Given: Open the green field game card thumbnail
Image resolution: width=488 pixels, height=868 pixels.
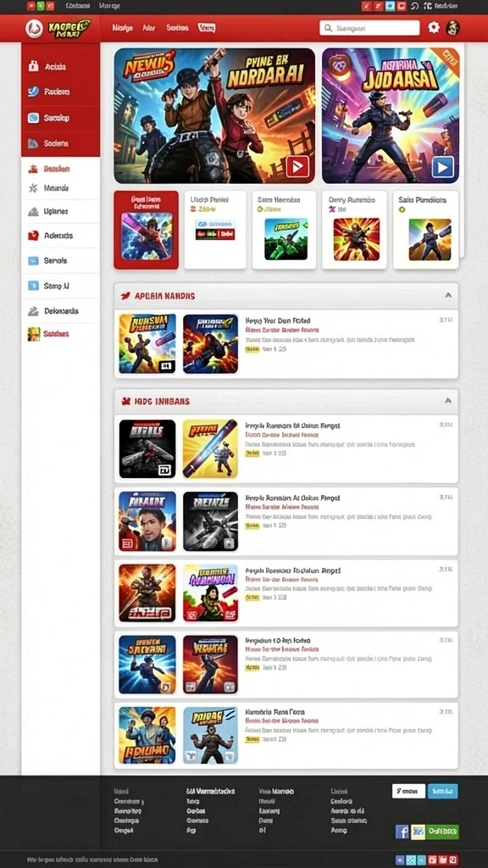Looking at the screenshot, I should pos(286,238).
